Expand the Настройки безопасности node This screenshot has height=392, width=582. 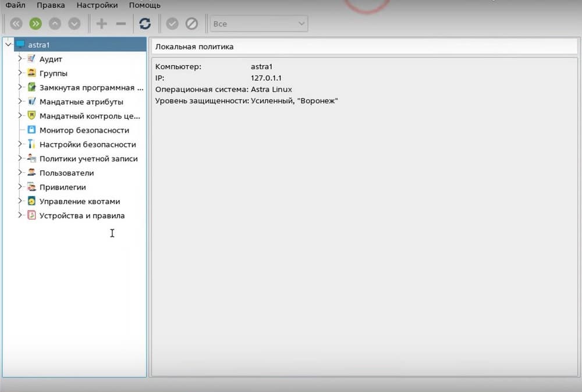click(x=20, y=144)
